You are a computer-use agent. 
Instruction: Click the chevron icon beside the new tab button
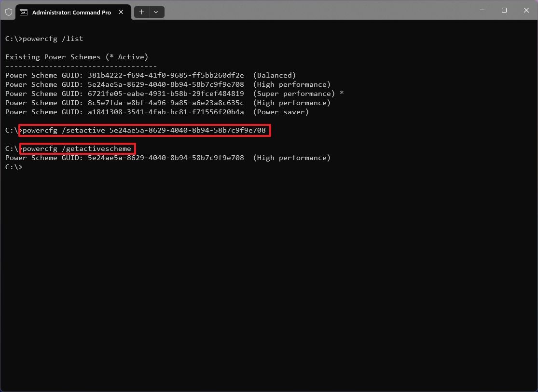155,12
